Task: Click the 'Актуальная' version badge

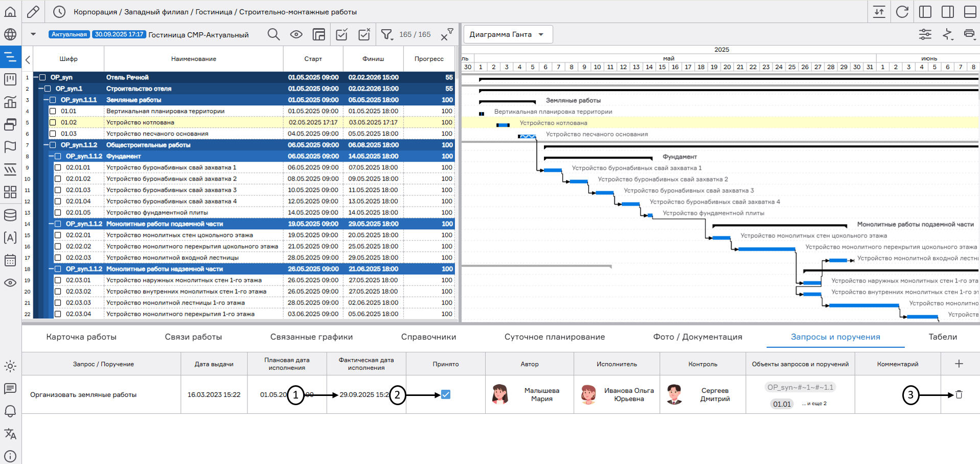Action: pos(69,34)
